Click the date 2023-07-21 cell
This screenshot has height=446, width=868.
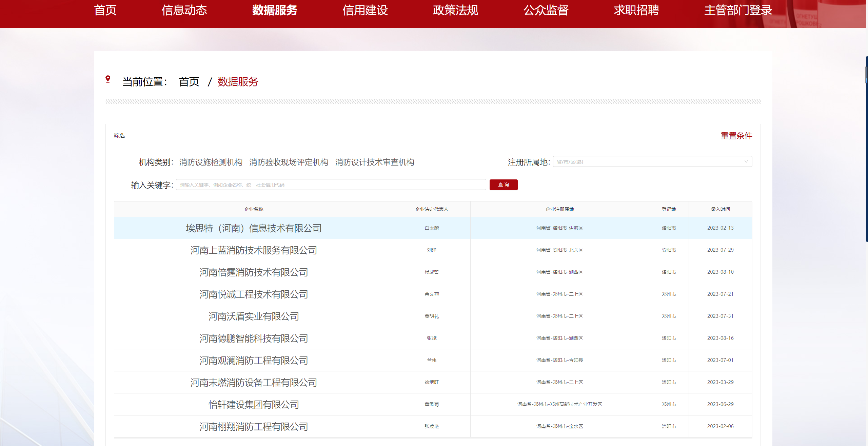coord(721,294)
